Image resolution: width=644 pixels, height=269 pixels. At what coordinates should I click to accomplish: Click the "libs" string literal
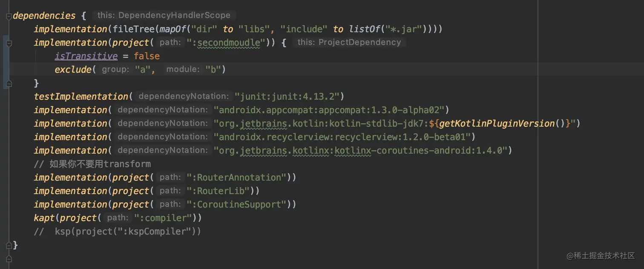(x=254, y=29)
